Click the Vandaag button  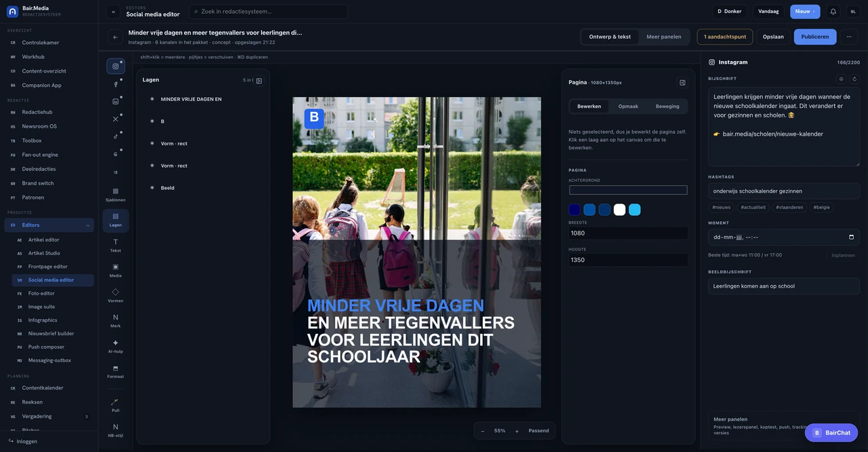(768, 12)
